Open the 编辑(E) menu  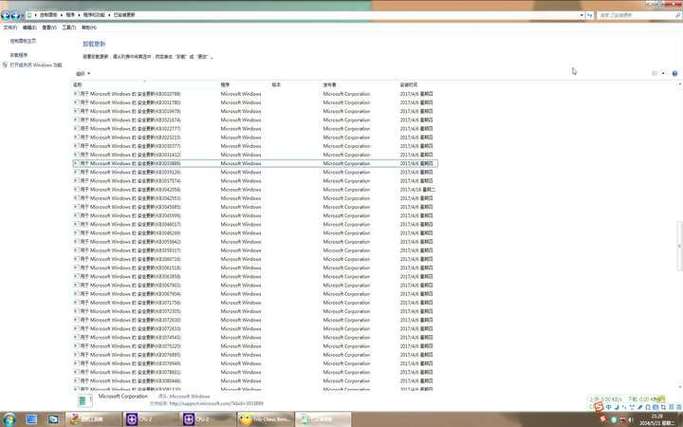click(x=30, y=27)
